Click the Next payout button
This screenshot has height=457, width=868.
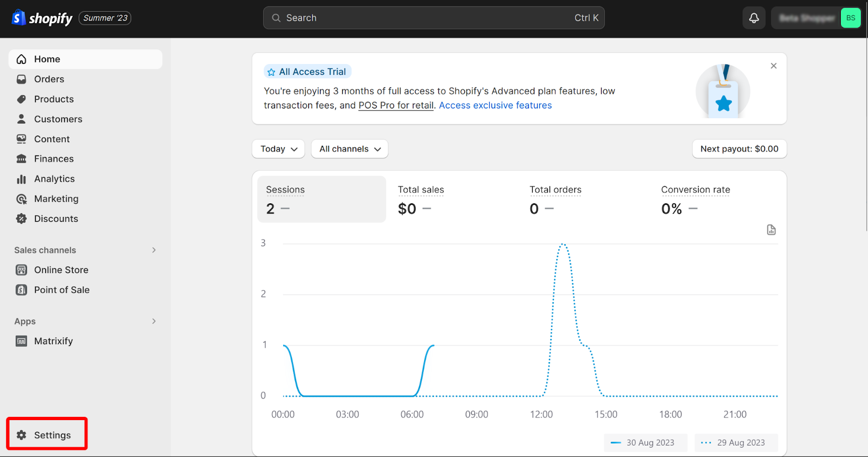click(739, 149)
